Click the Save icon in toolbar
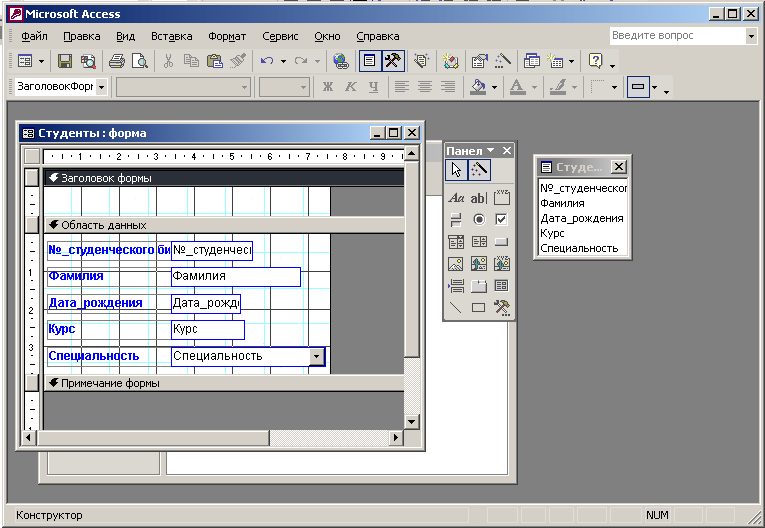 [65, 61]
